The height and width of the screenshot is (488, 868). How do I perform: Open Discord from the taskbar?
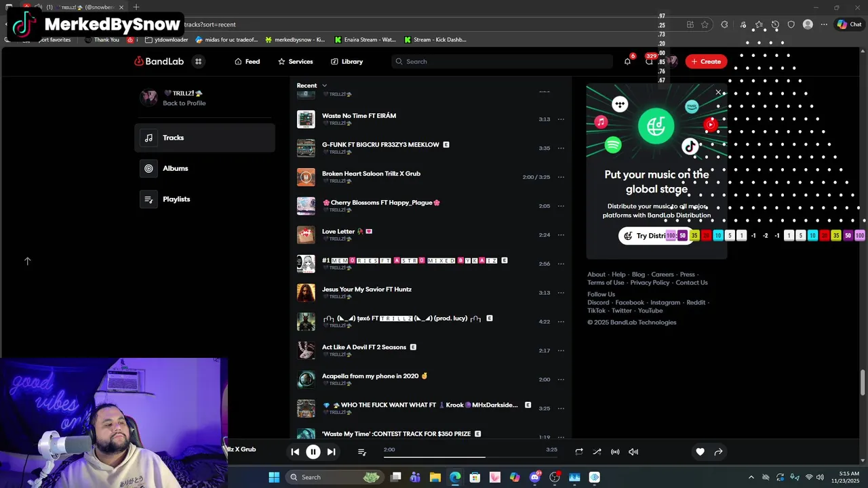click(x=535, y=477)
